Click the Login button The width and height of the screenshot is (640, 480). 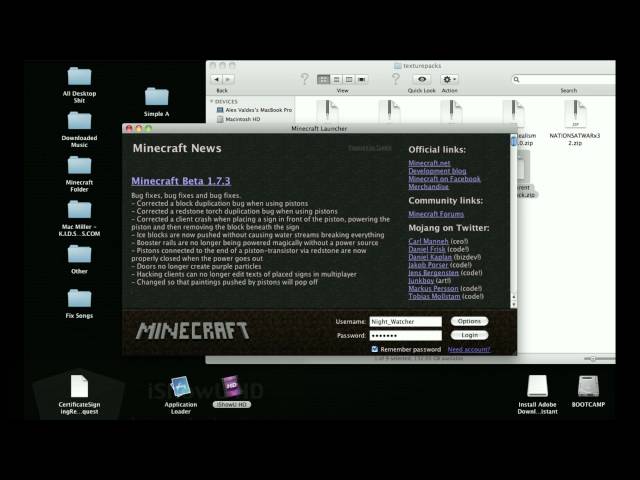[469, 335]
